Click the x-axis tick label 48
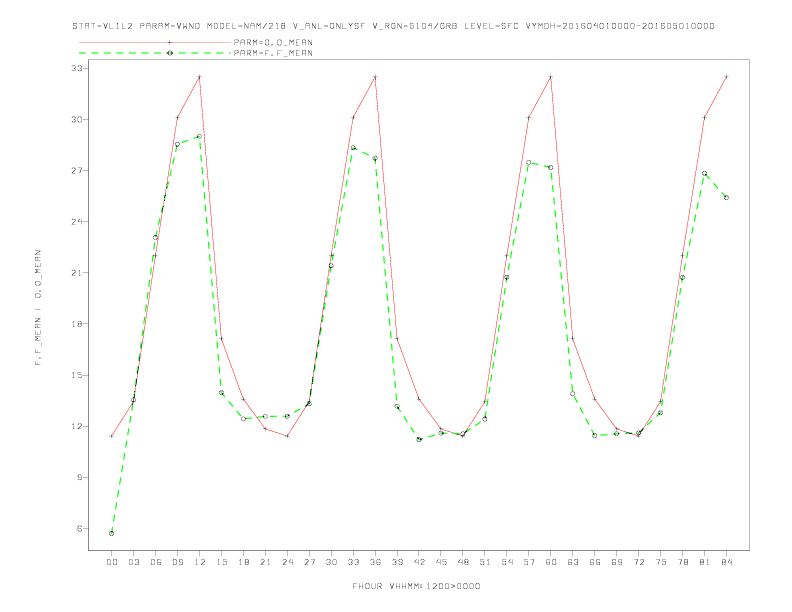Viewport: 792px width, 612px height. [x=463, y=562]
